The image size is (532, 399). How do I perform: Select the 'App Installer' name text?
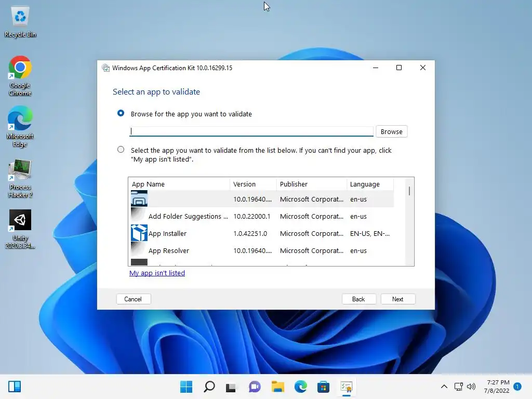168,233
